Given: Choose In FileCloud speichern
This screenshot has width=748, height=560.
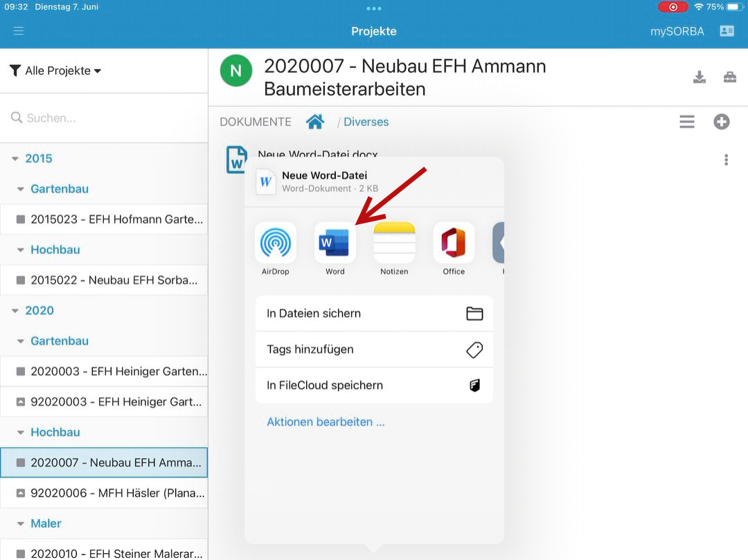Looking at the screenshot, I should click(x=374, y=386).
